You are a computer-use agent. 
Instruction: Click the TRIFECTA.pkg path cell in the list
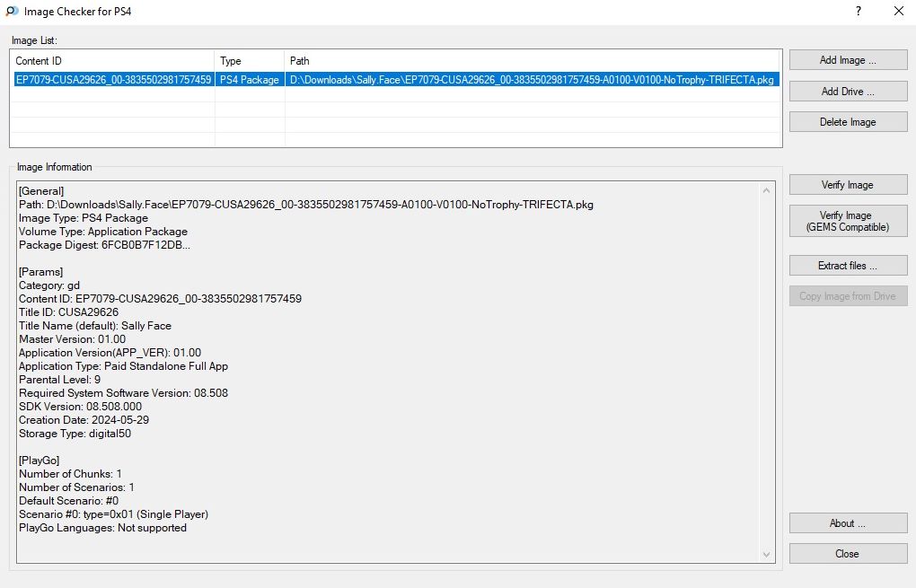coord(532,80)
